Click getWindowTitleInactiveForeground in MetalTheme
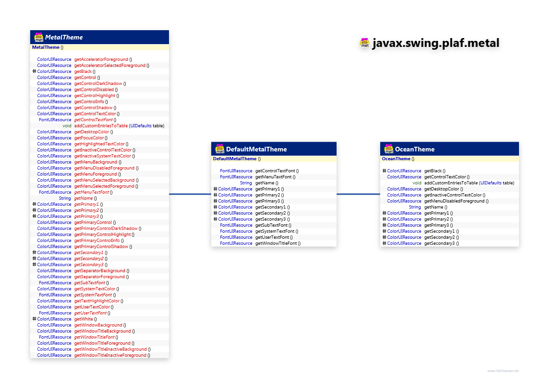The image size is (545, 392). (110, 355)
